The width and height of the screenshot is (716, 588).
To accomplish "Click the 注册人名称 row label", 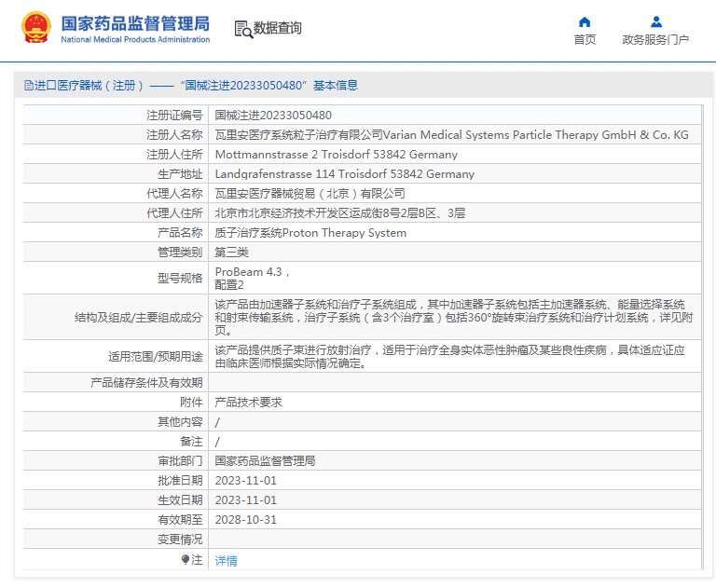I will tap(174, 135).
